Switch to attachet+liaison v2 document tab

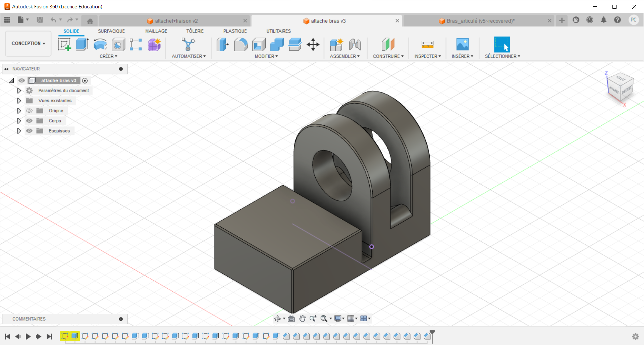(x=174, y=21)
